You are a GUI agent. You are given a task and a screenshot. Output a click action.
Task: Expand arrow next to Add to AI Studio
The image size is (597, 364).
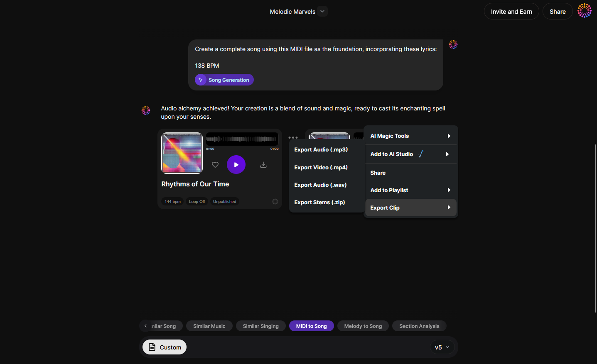(447, 154)
